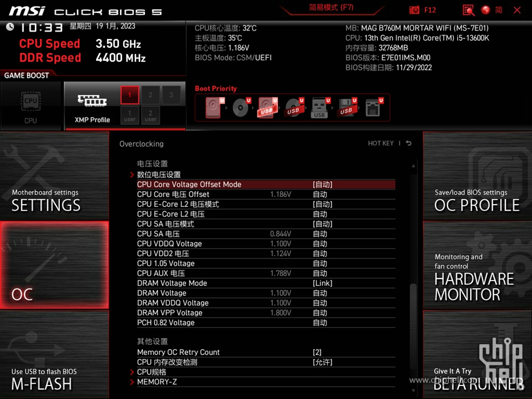Enable XMP profile 3

coord(171,94)
